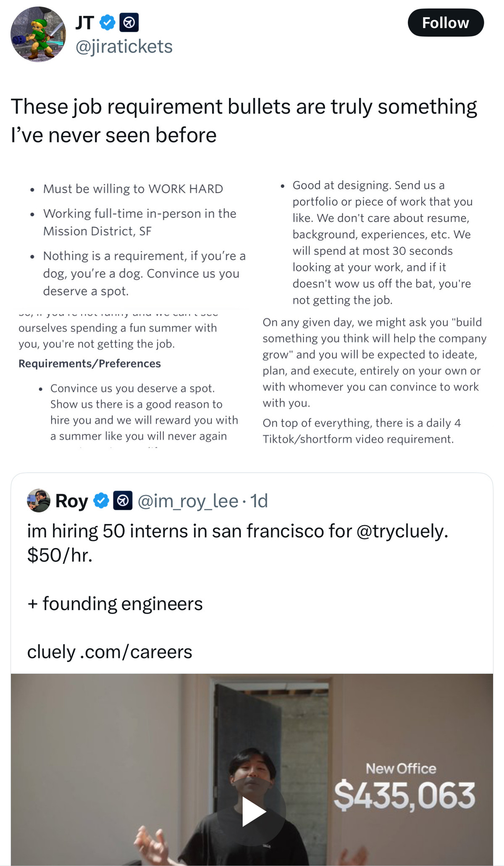Open Roy's small profile avatar
504x866 pixels.
pos(39,500)
